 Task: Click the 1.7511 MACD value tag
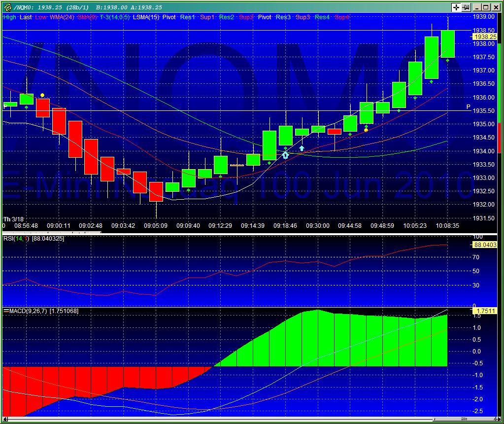click(485, 311)
